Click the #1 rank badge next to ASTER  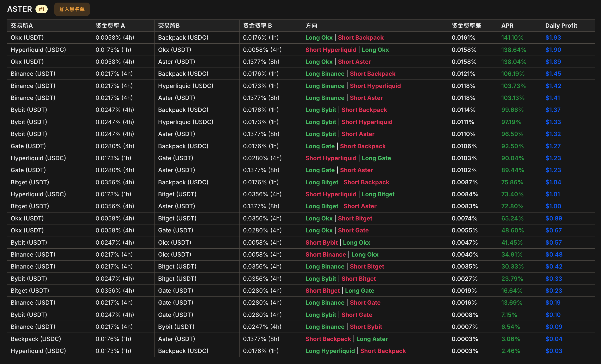[42, 9]
